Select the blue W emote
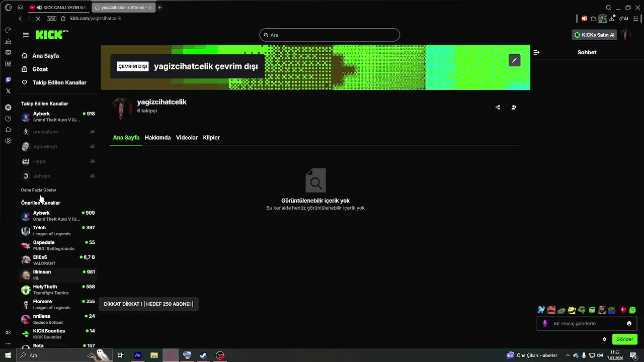This screenshot has height=362, width=644. pyautogui.click(x=541, y=310)
